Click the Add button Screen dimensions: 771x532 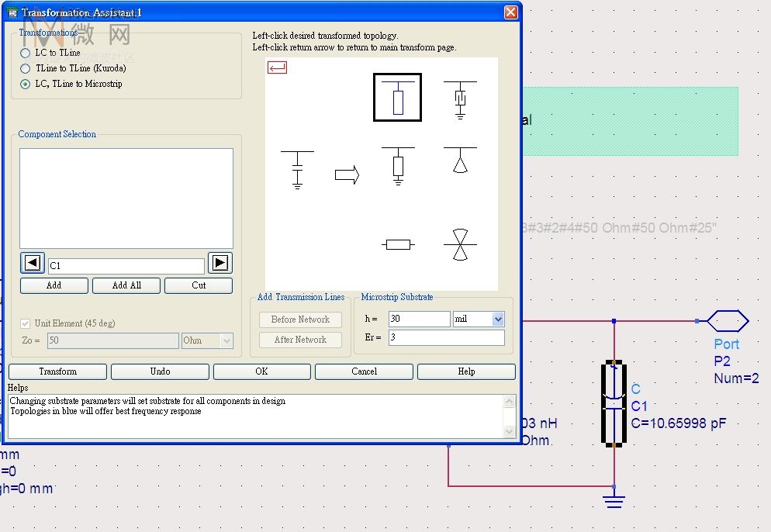pyautogui.click(x=54, y=285)
